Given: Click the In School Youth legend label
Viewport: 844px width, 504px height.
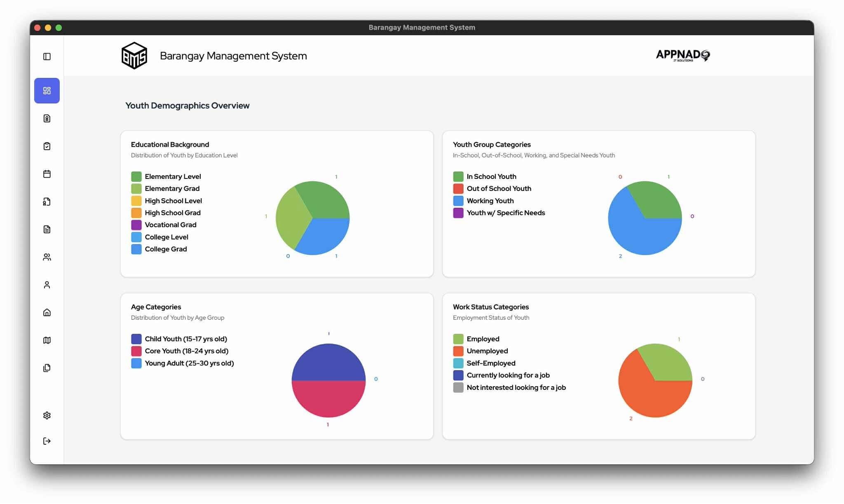Looking at the screenshot, I should point(491,177).
